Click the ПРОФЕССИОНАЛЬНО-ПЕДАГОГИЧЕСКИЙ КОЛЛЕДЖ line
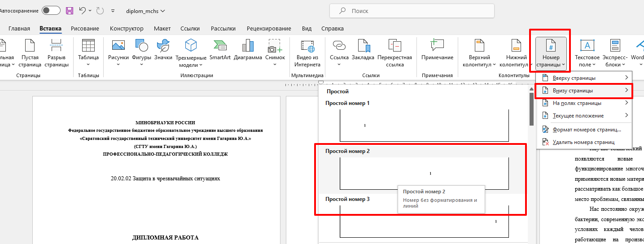This screenshot has height=244, width=644. [165, 154]
